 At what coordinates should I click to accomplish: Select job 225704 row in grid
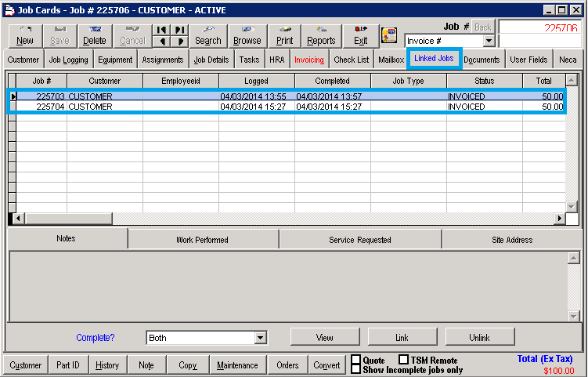tap(235, 107)
